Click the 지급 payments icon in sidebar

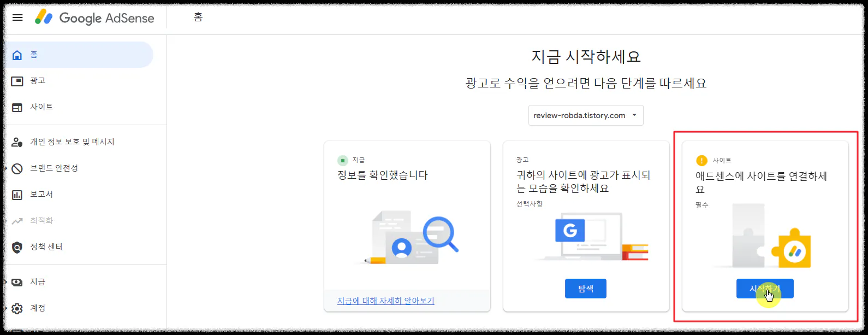click(17, 282)
